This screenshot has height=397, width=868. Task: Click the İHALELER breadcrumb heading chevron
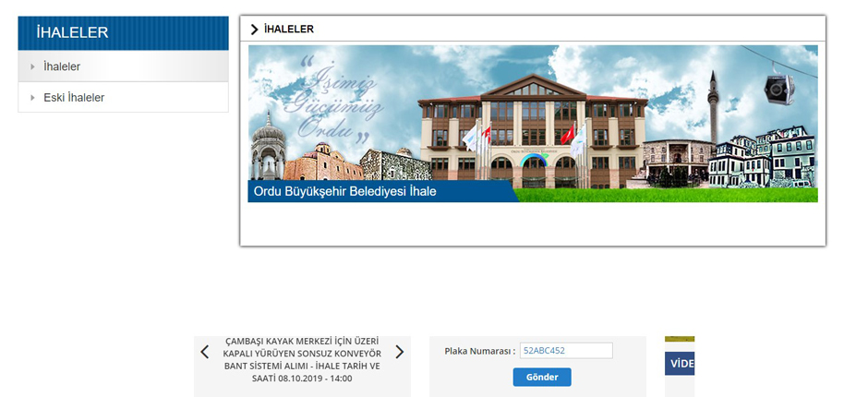(255, 30)
